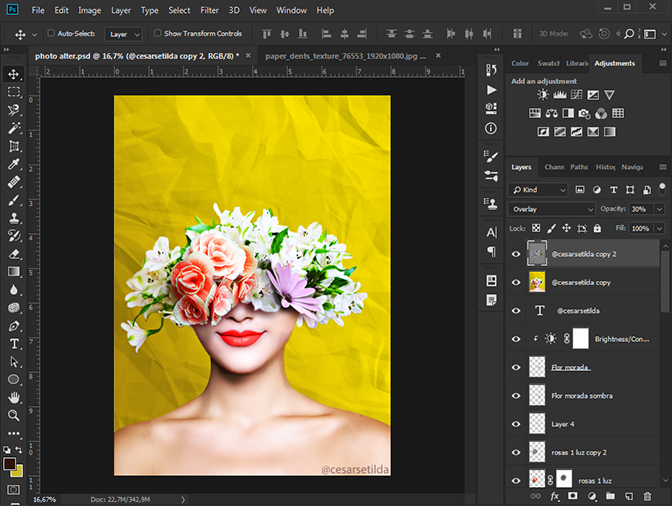
Task: Add layer style with fx button
Action: pyautogui.click(x=555, y=496)
